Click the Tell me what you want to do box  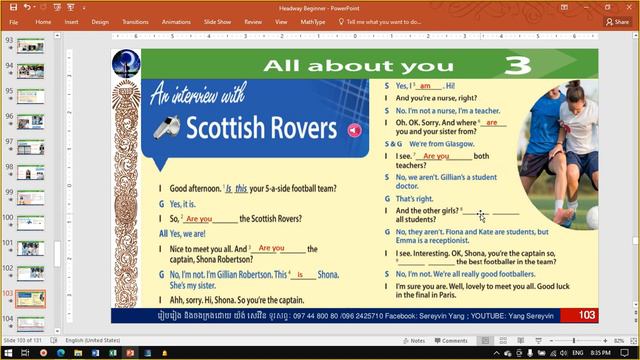pos(380,22)
